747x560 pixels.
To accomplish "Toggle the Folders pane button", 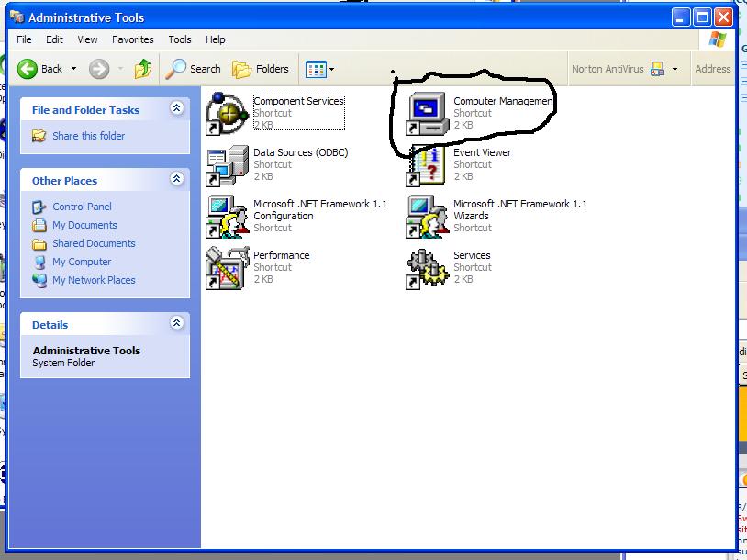I will click(261, 69).
